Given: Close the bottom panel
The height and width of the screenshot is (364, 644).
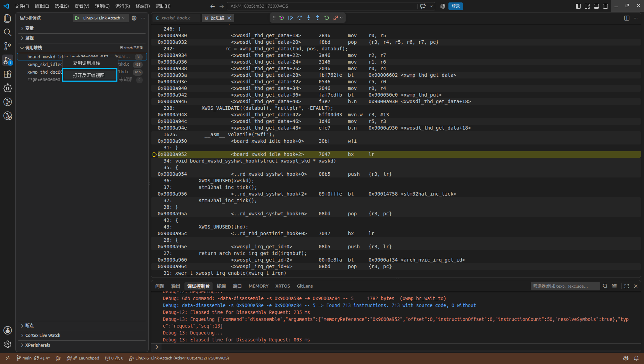Looking at the screenshot, I should coord(636,286).
